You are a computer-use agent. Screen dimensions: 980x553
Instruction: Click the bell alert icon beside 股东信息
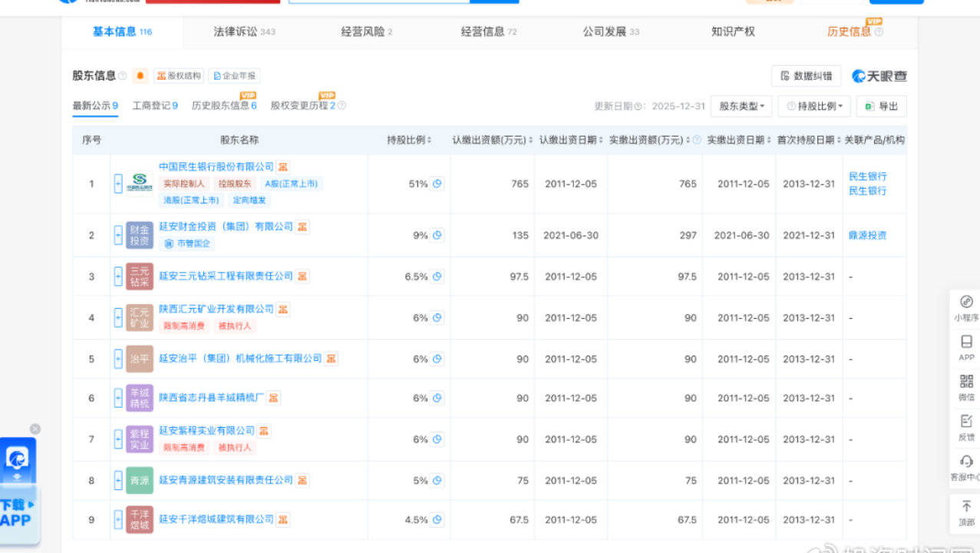(x=140, y=75)
